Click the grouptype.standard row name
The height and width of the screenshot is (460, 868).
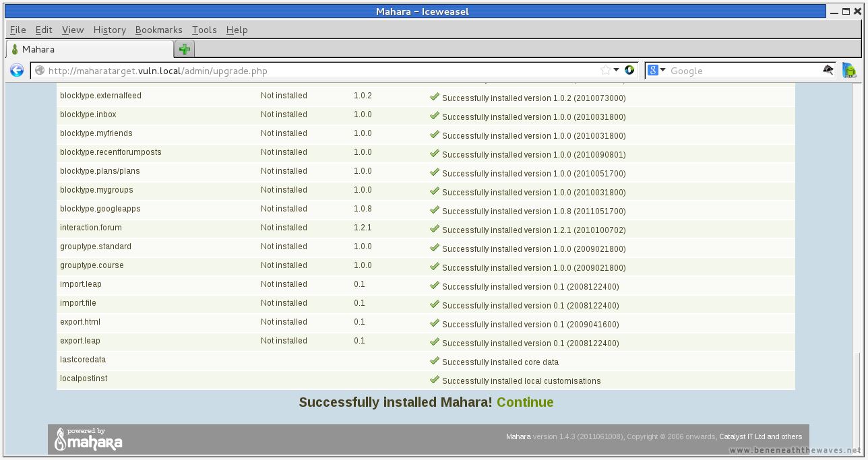click(x=96, y=247)
